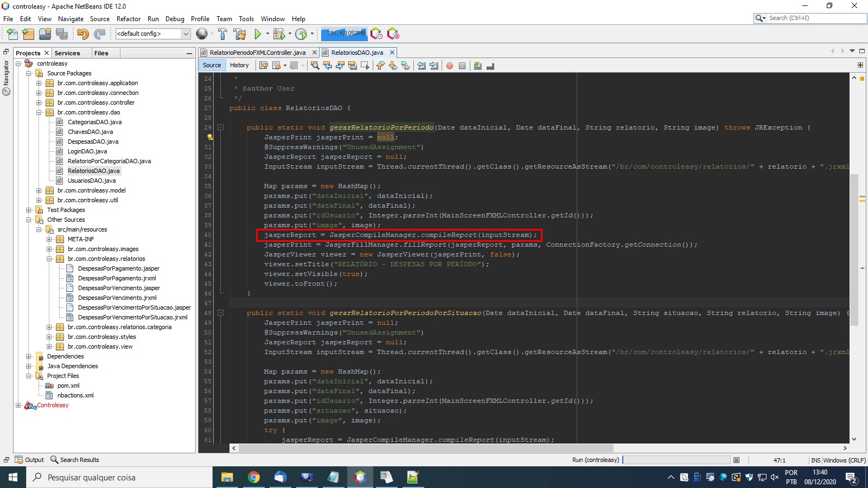Select LoginDAO.java in project tree
The height and width of the screenshot is (488, 868).
click(x=87, y=151)
